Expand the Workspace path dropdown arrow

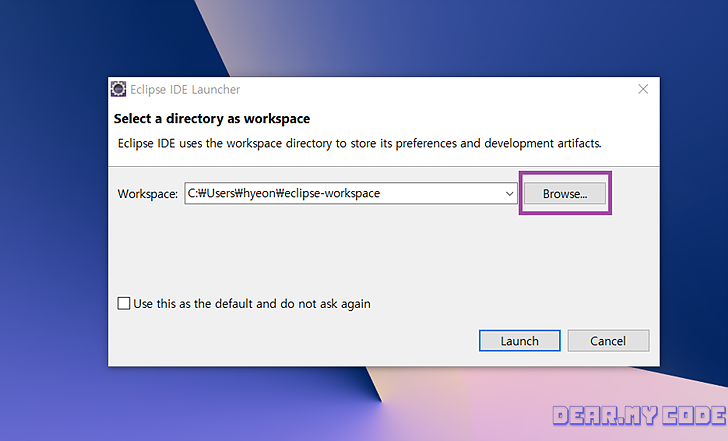(x=509, y=194)
